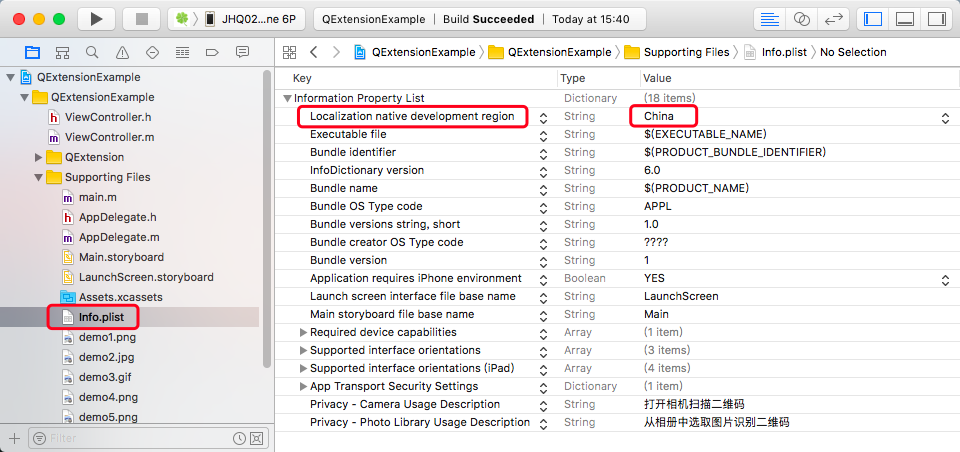Viewport: 960px width, 452px height.
Task: Expand the QExtension folder
Action: tap(39, 157)
